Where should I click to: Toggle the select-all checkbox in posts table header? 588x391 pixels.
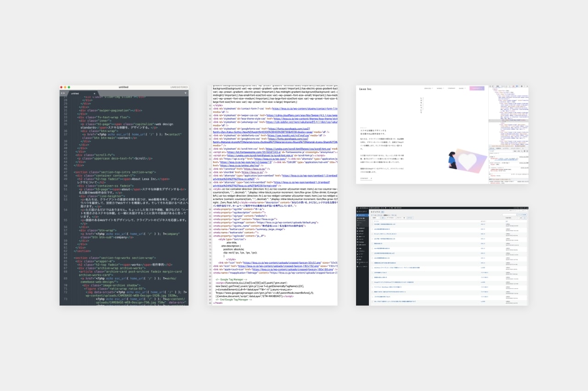(x=372, y=221)
